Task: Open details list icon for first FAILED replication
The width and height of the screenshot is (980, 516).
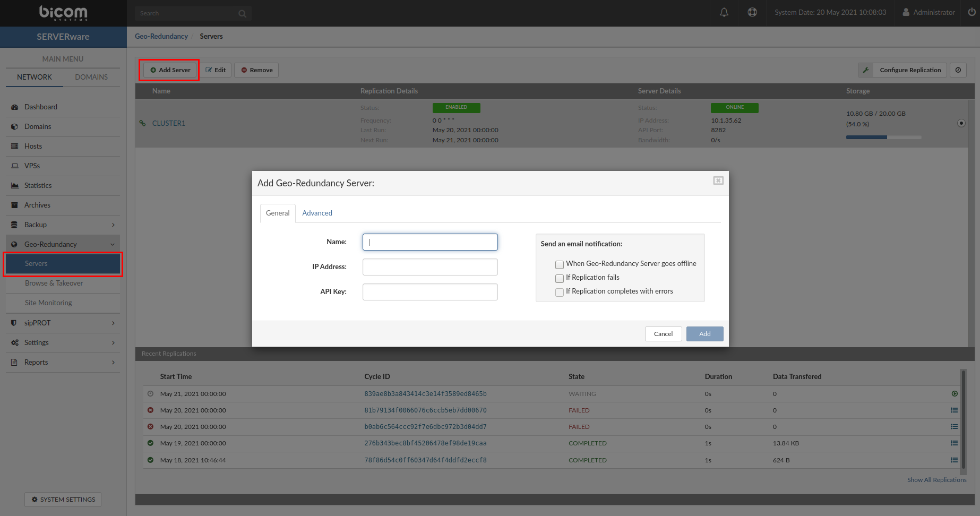Action: 954,410
